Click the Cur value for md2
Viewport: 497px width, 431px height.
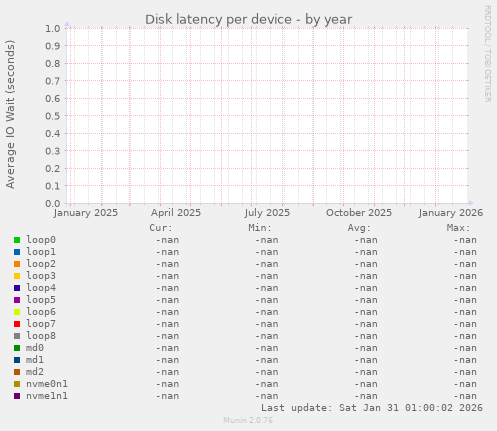(x=167, y=372)
